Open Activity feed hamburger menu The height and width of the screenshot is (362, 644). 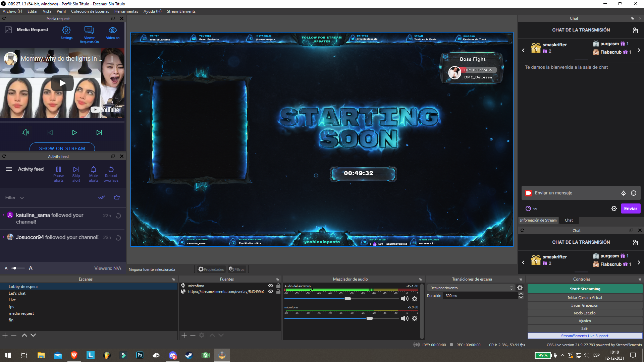pos(9,169)
